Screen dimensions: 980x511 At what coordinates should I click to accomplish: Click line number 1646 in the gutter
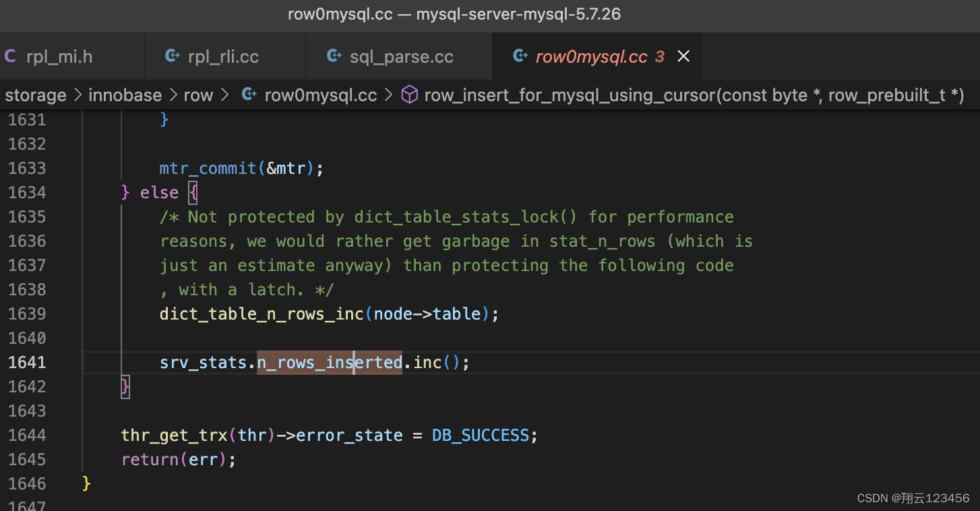[x=27, y=483]
